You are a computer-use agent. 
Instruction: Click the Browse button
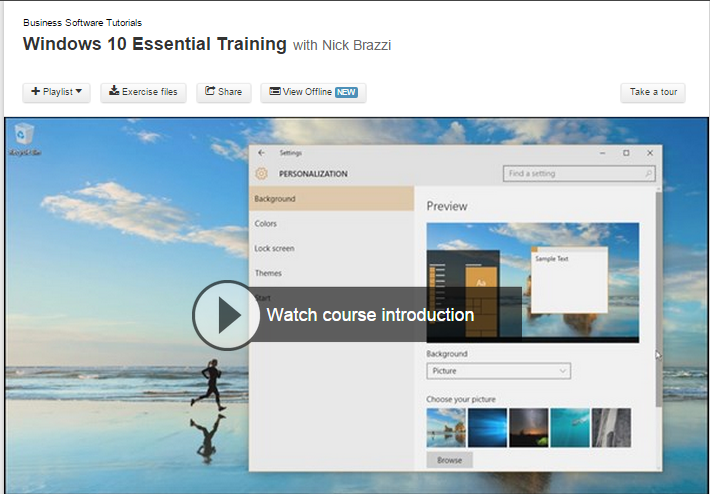450,460
